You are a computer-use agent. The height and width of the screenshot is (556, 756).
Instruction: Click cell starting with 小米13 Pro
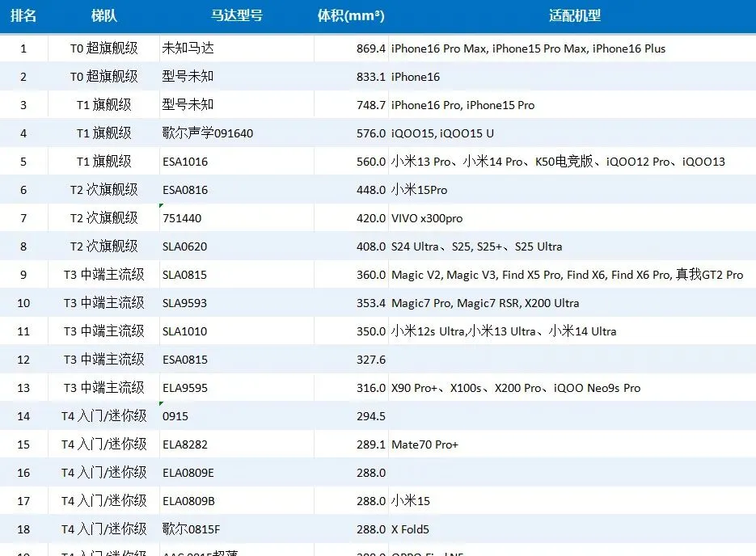pyautogui.click(x=558, y=162)
